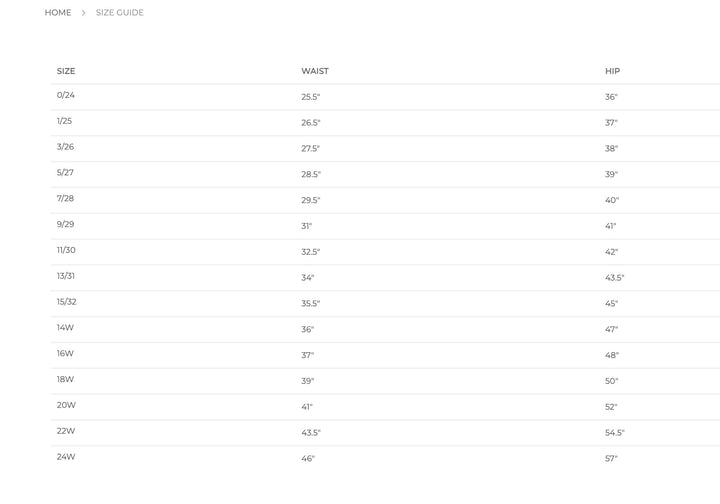The width and height of the screenshot is (720, 504).
Task: Click the 25.5" waist measurement
Action: point(311,97)
